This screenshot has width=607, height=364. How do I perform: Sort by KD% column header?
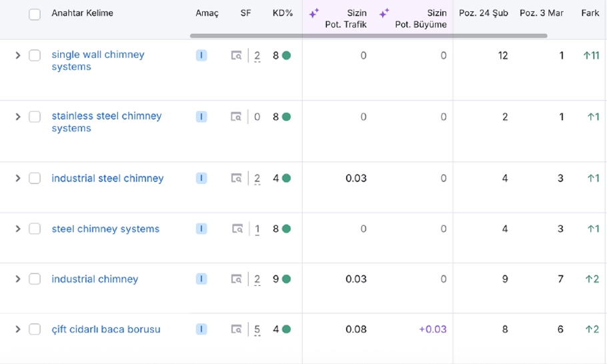pyautogui.click(x=283, y=13)
